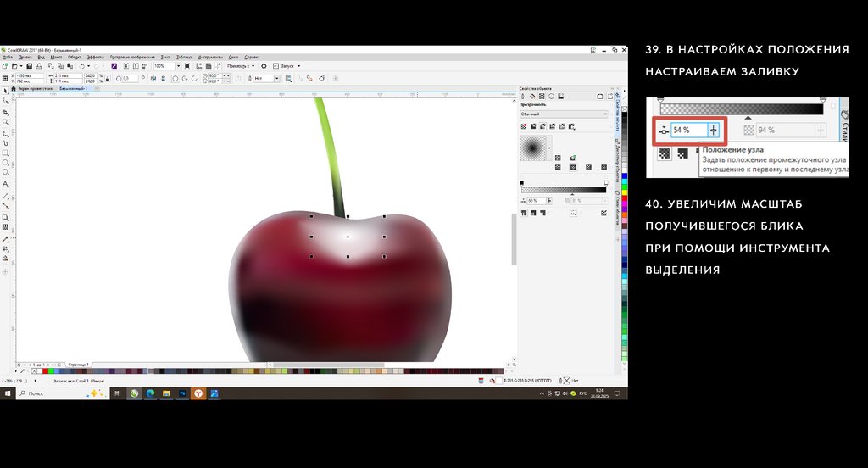This screenshot has width=868, height=468.
Task: Click the Undo arrow icon
Action: 82,66
